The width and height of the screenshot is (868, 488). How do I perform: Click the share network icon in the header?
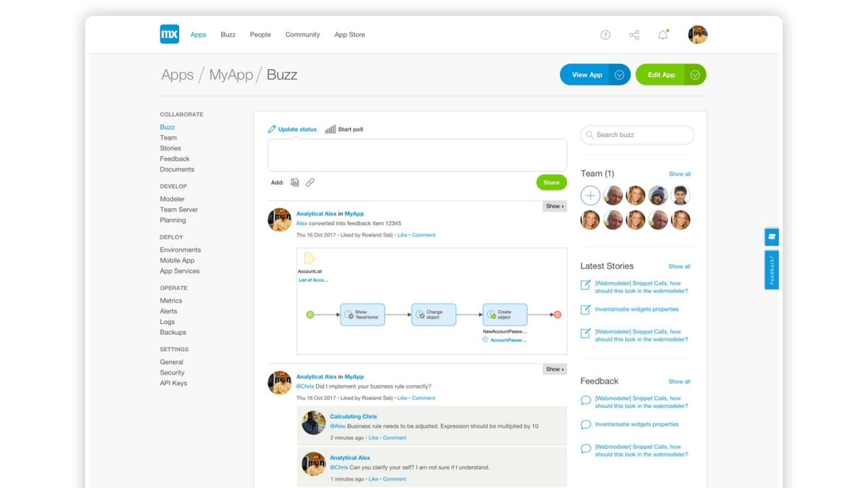coord(633,35)
